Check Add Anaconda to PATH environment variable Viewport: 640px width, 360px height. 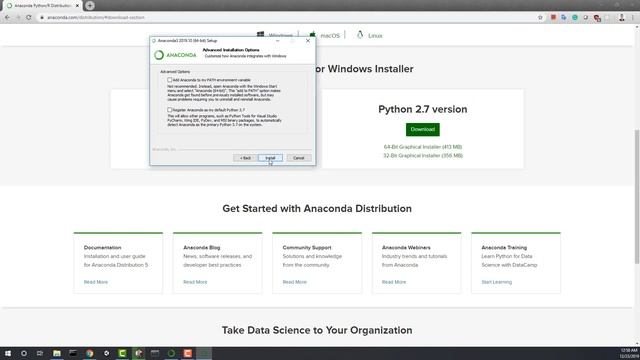[169, 80]
